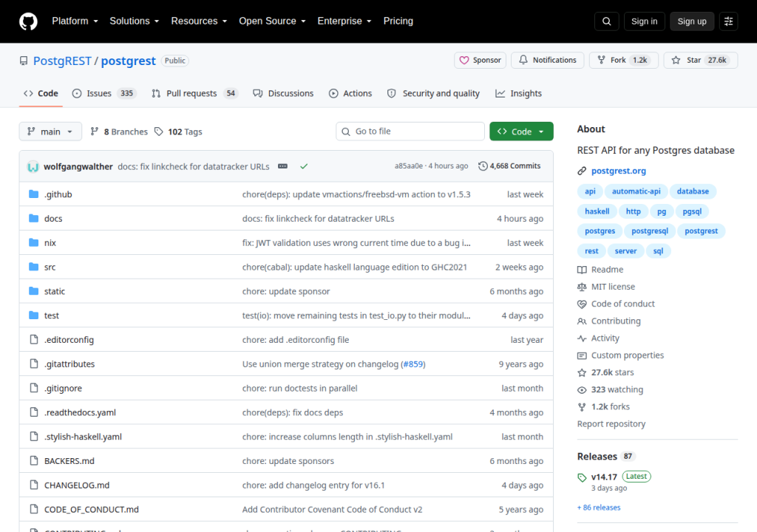This screenshot has width=757, height=532.
Task: Open the 102 Tags link
Action: pos(178,132)
